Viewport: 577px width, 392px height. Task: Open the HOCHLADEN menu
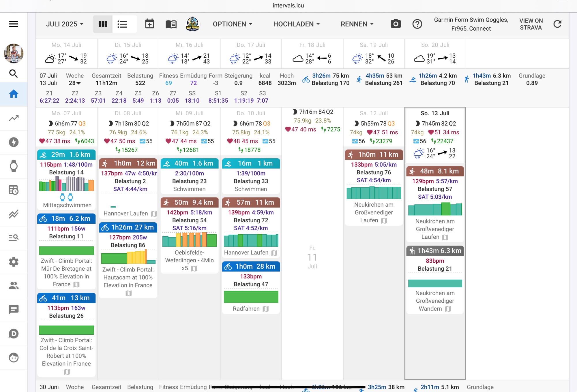297,24
